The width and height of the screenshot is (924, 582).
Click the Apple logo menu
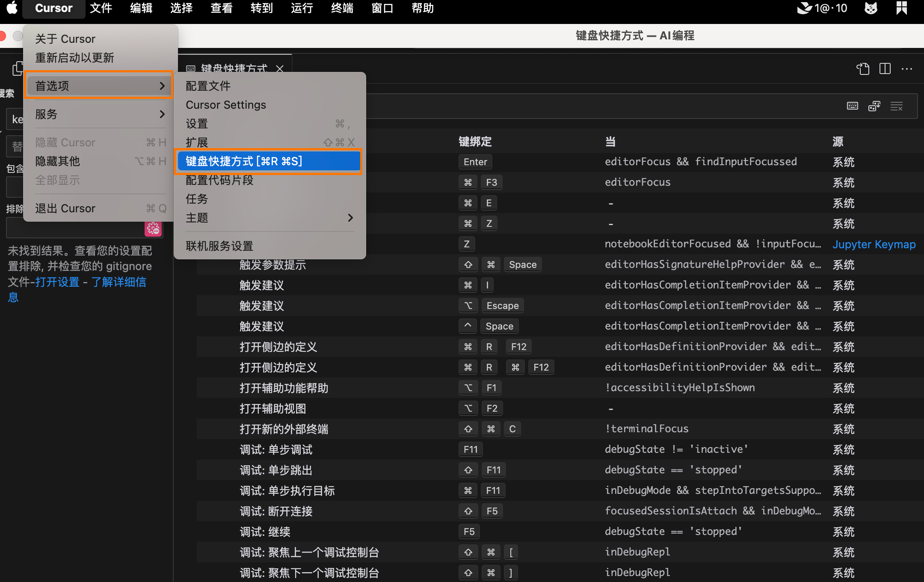pyautogui.click(x=12, y=8)
